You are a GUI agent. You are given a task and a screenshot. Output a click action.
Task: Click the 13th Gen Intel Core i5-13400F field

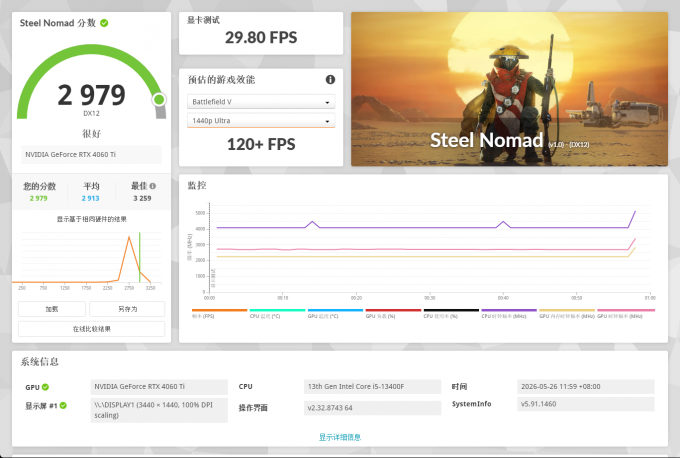pos(373,386)
